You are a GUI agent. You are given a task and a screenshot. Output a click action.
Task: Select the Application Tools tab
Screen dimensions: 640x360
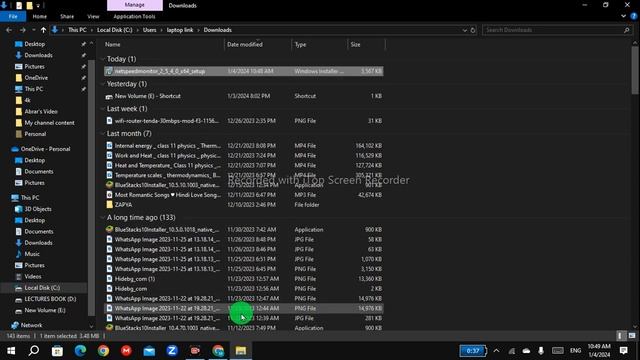[x=134, y=16]
